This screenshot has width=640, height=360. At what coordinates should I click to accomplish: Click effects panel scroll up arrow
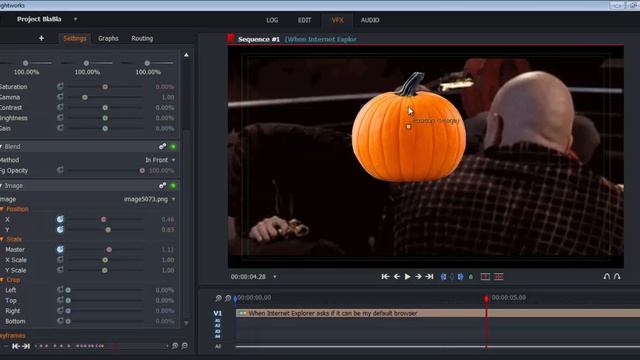pos(186,55)
